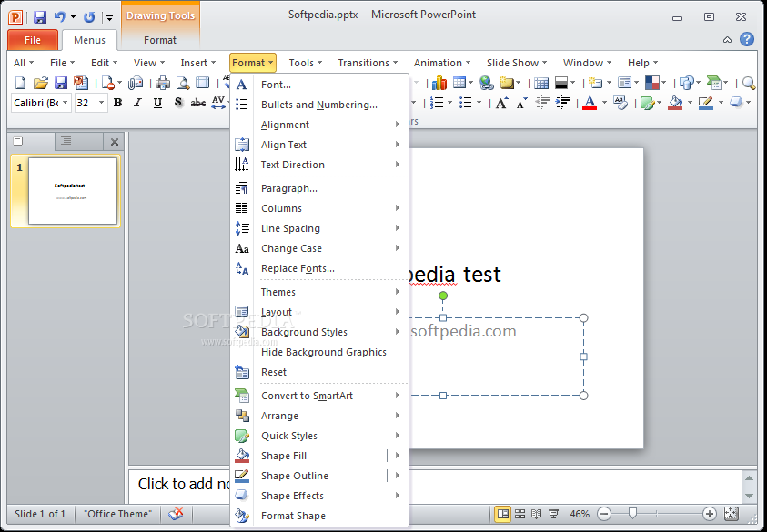767x532 pixels.
Task: Click the Clear Formatting eraser icon
Action: [620, 103]
